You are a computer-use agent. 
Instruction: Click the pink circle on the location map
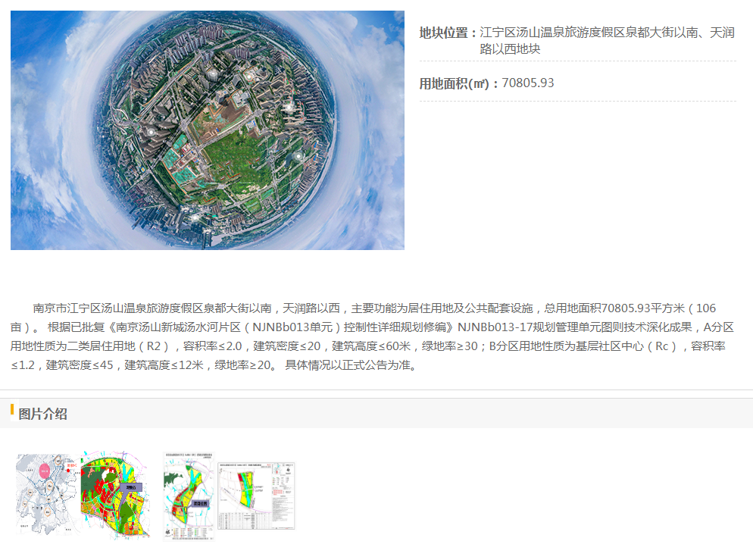47,471
